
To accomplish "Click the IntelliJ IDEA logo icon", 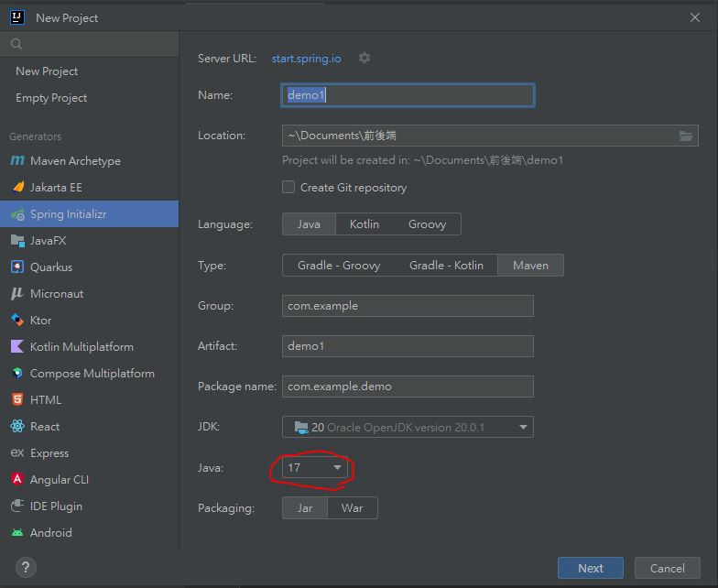I will (x=17, y=17).
